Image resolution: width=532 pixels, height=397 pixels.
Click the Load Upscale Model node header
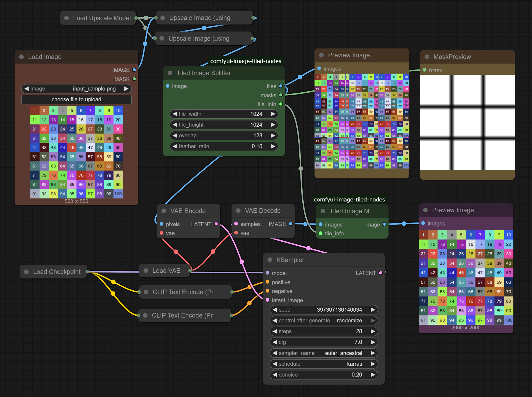click(x=101, y=18)
